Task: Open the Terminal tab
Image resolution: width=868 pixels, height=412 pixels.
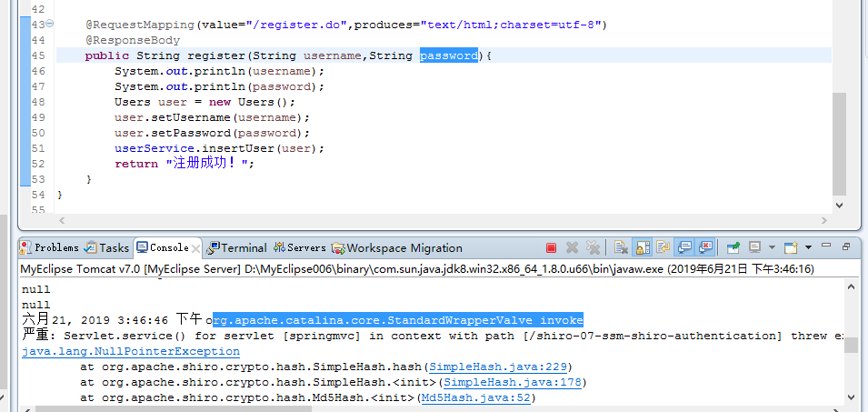Action: (237, 247)
